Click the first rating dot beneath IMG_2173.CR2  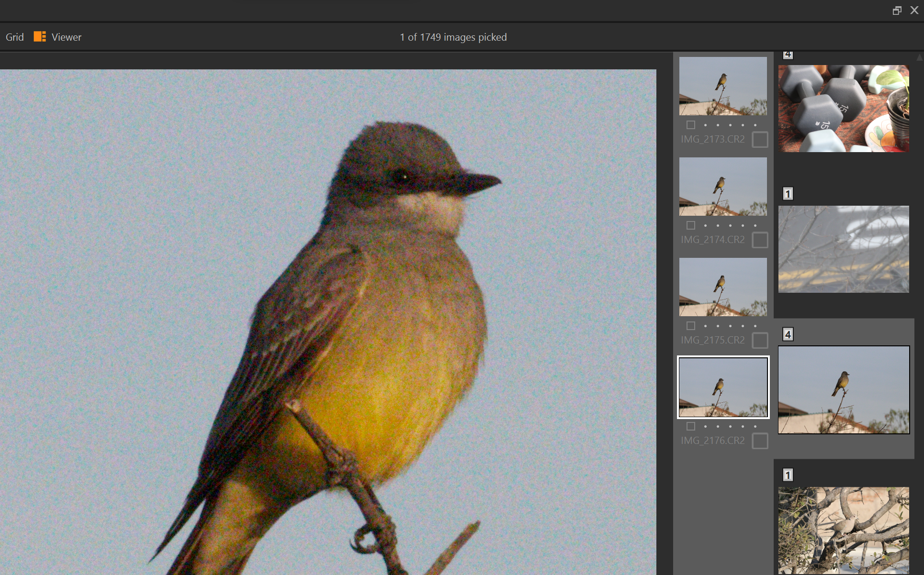pos(705,124)
